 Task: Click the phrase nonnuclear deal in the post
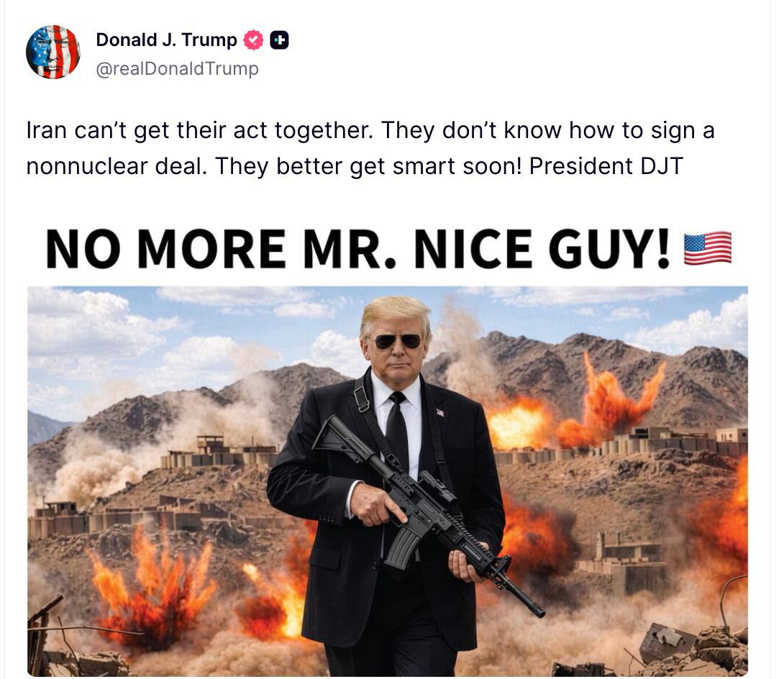click(117, 166)
